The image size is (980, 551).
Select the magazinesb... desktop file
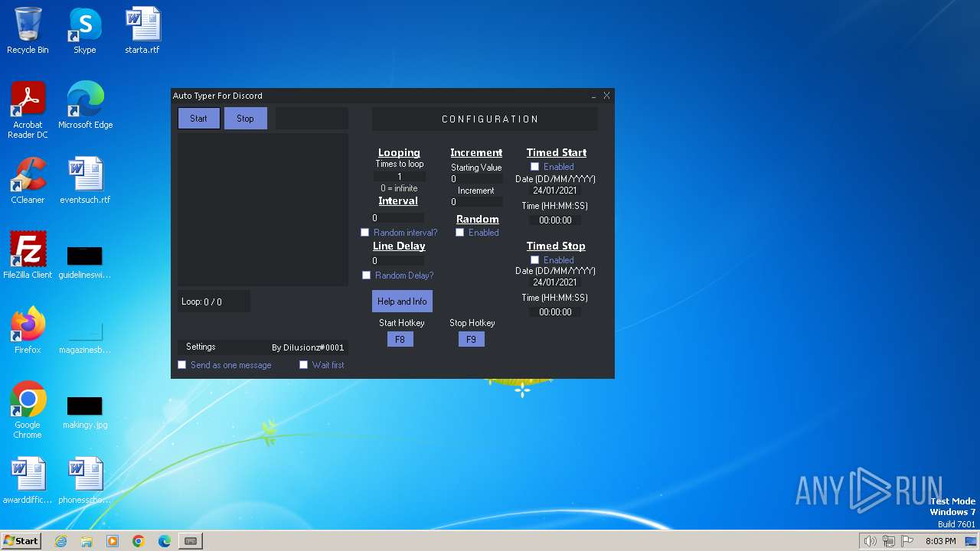85,337
